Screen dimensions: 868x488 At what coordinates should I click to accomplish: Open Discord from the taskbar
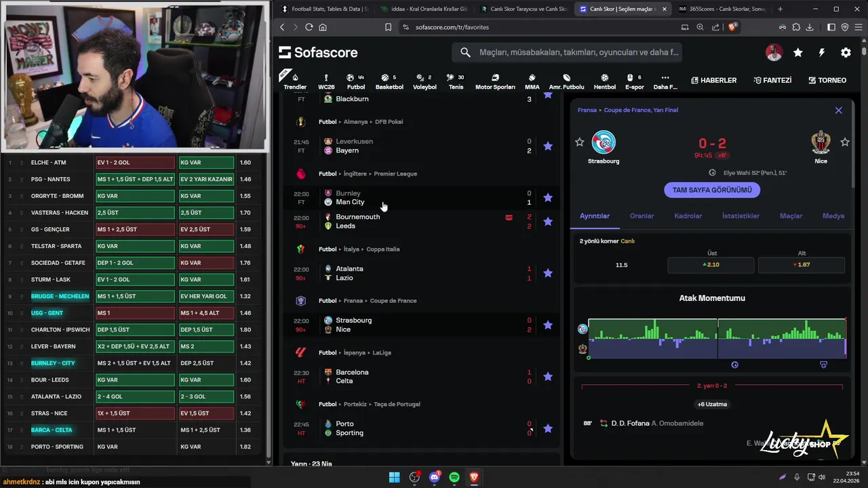click(x=435, y=477)
